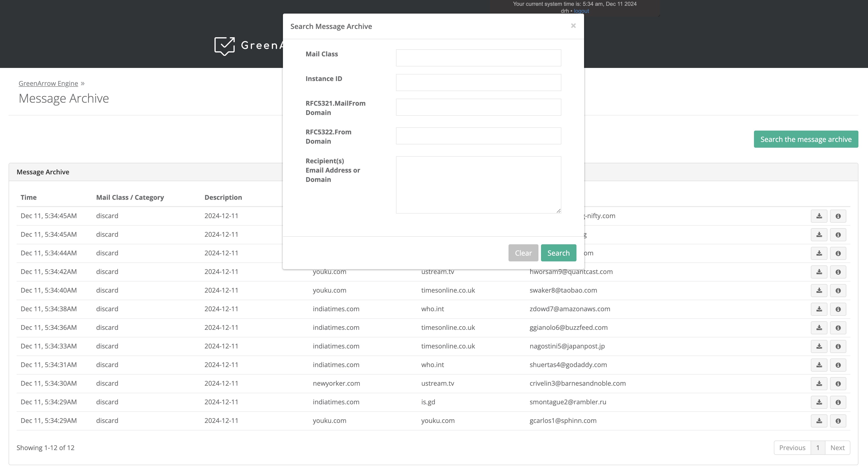Download the swaker8@taobao.com message
The width and height of the screenshot is (868, 474).
pos(819,291)
